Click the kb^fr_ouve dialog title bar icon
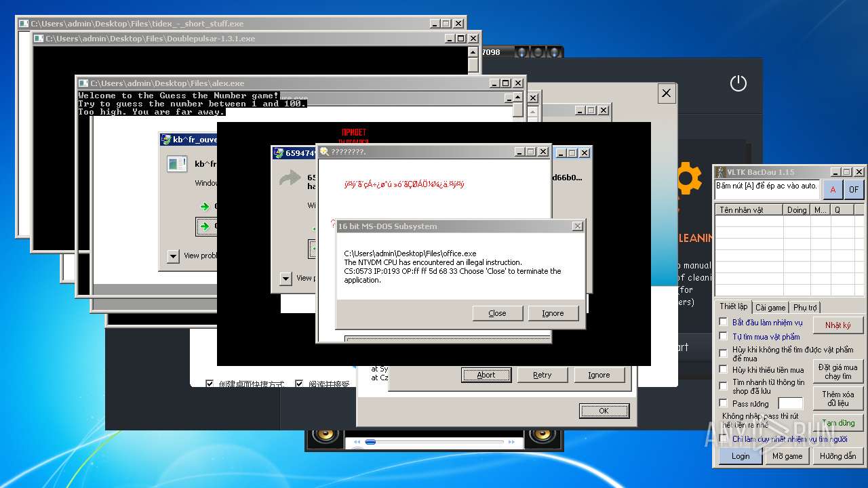 (x=166, y=140)
